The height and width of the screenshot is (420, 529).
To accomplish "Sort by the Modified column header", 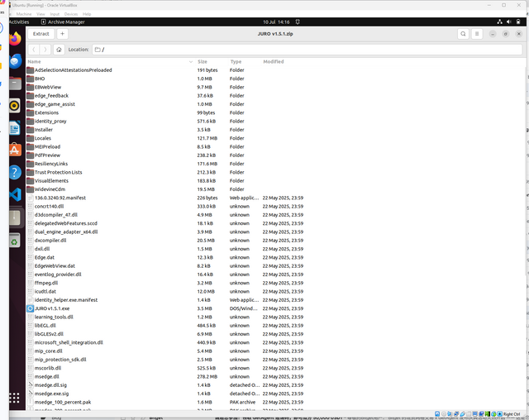I will (x=274, y=62).
